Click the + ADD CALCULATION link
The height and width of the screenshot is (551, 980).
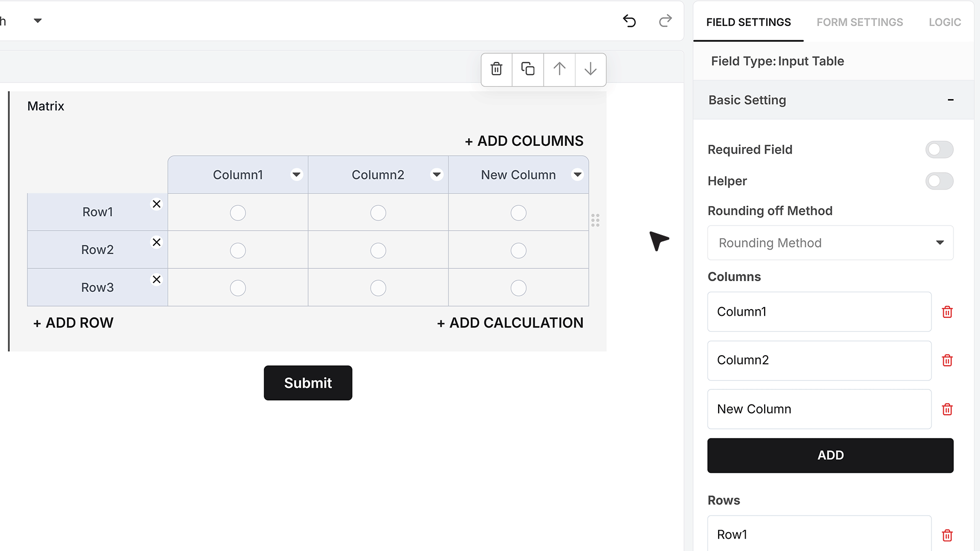pos(510,323)
